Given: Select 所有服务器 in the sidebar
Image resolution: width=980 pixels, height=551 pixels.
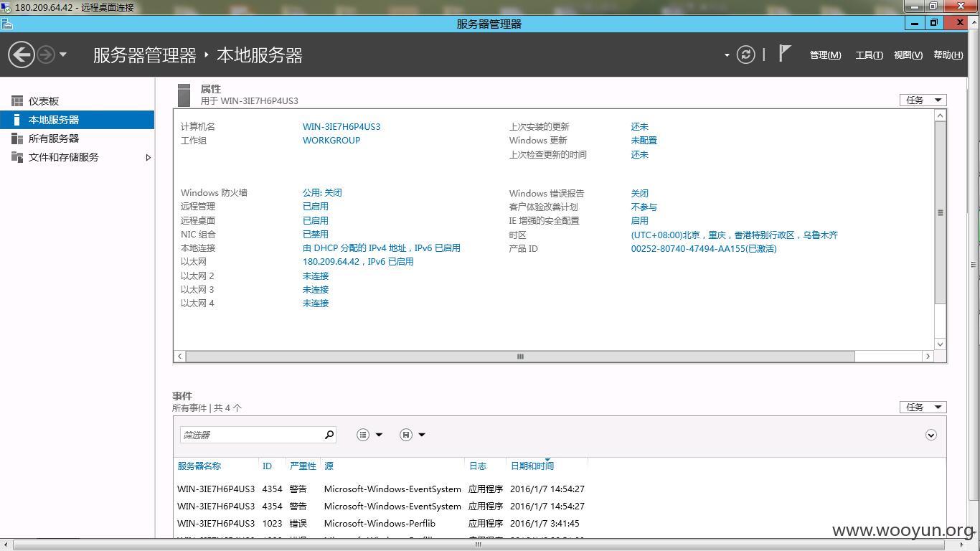Looking at the screenshot, I should (x=77, y=138).
